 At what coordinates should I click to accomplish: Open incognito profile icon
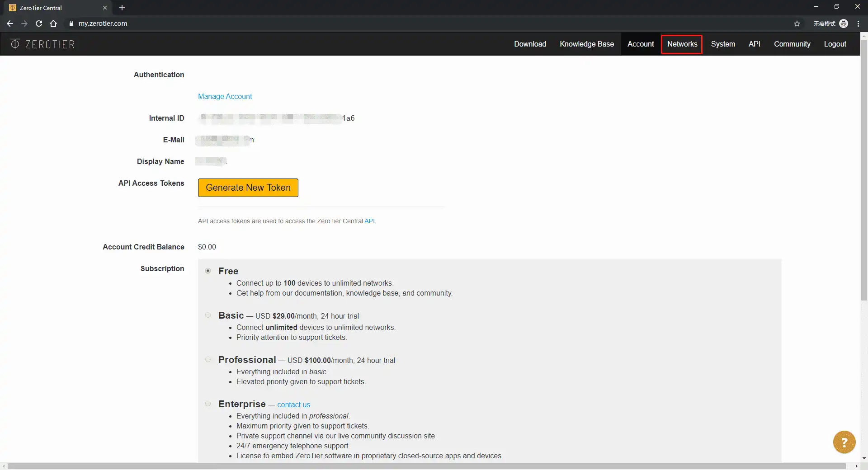coord(844,23)
